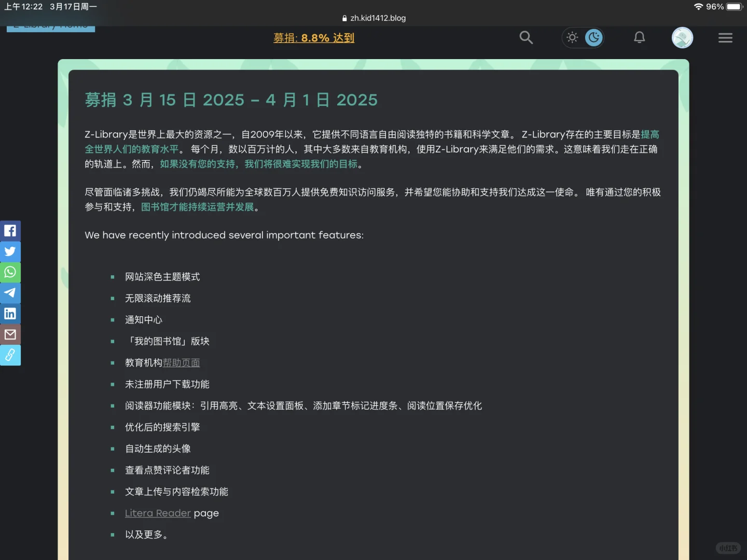Open the search magnifier icon

tap(526, 37)
